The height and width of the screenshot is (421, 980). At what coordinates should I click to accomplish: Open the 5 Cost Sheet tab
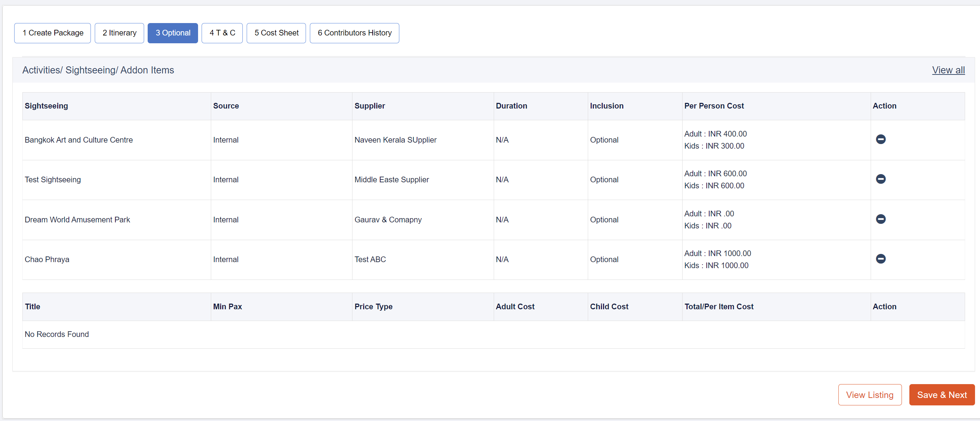(x=276, y=33)
